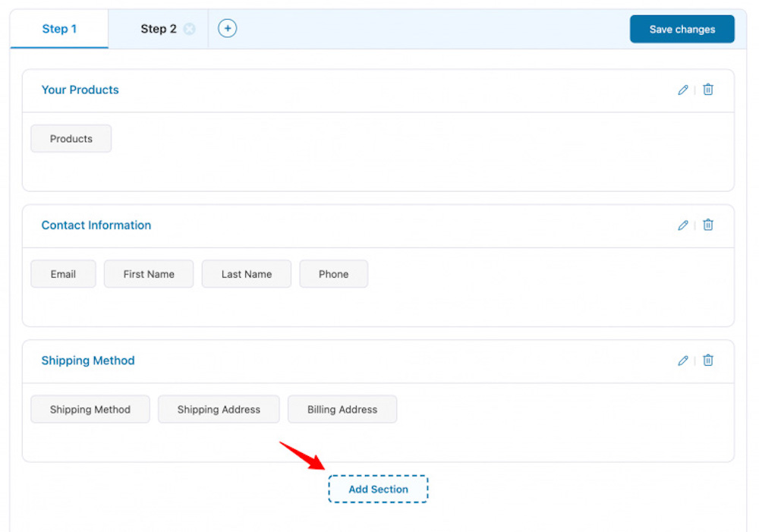Remove the Shipping Method section via trash icon
This screenshot has height=532, width=759.
coord(707,360)
